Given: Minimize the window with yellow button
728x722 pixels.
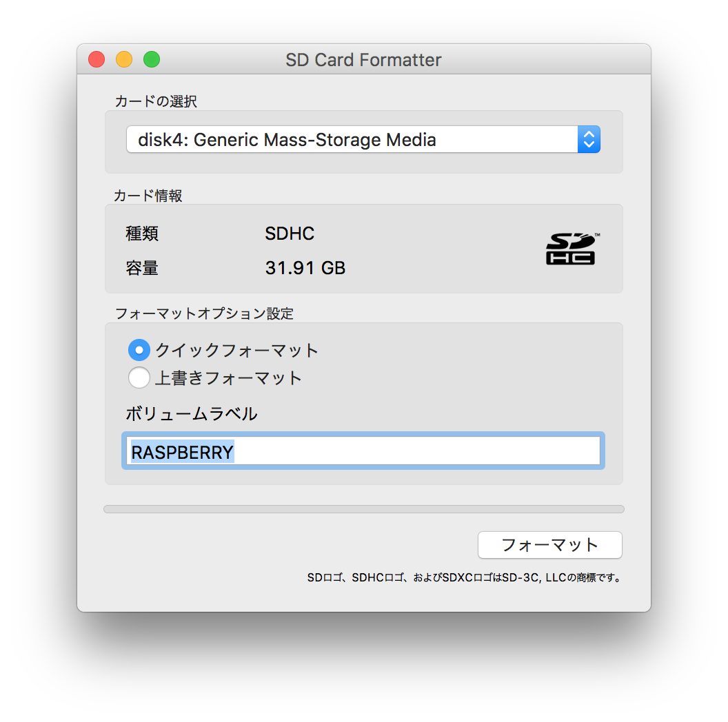Looking at the screenshot, I should point(124,59).
